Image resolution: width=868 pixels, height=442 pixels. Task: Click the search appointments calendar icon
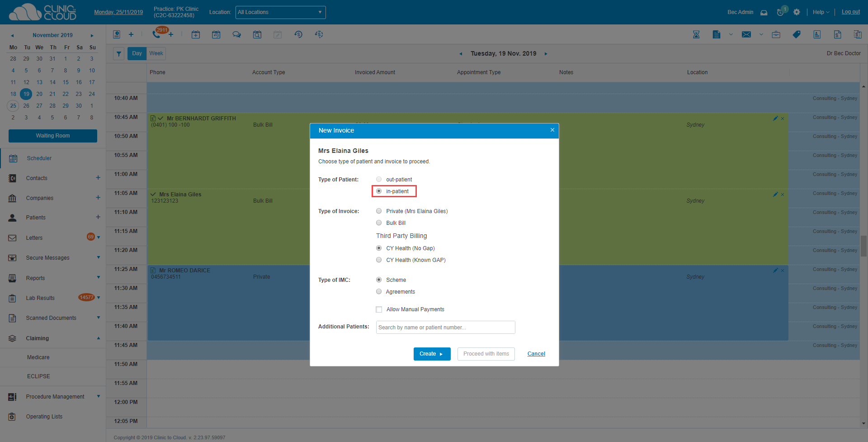click(x=257, y=34)
